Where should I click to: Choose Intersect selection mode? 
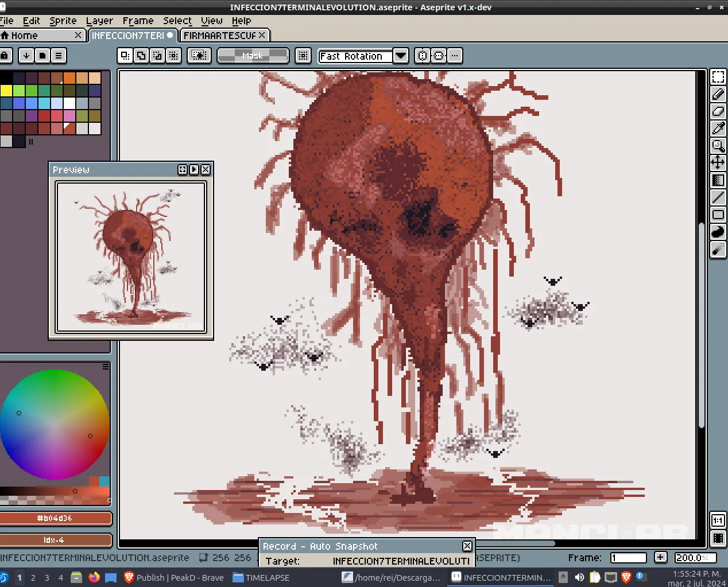173,56
